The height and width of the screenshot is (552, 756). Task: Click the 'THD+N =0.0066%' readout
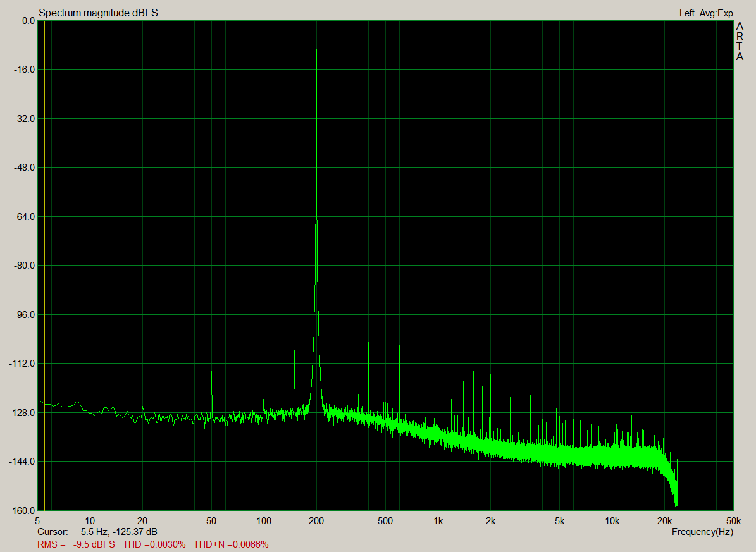pos(231,544)
